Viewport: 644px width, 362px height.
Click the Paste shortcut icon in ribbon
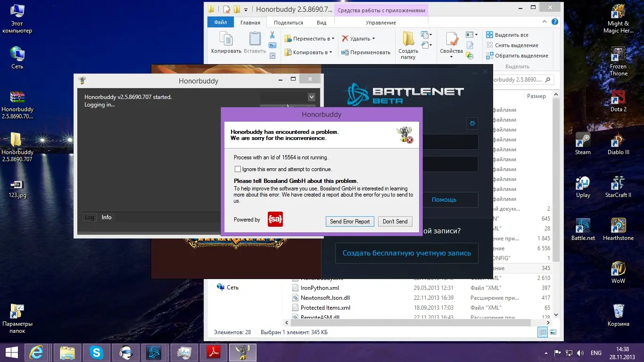272,56
